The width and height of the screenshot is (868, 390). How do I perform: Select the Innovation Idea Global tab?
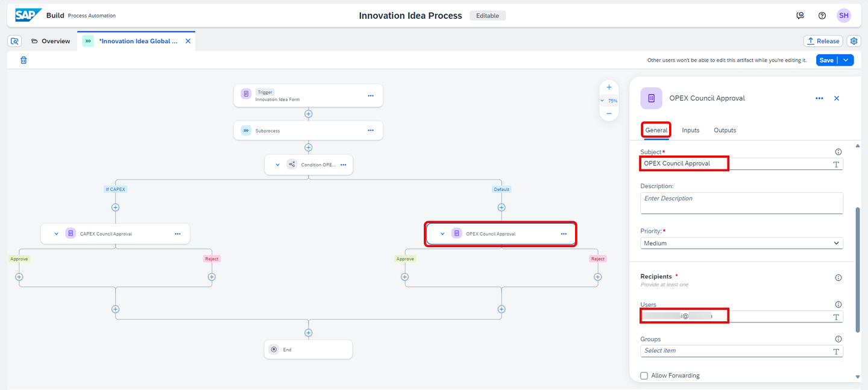(138, 41)
